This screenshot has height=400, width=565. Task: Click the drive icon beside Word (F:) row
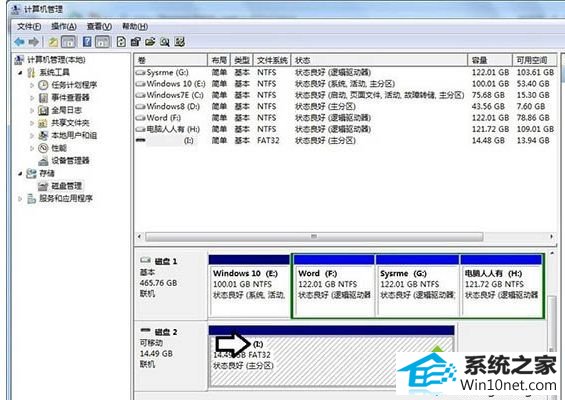click(x=140, y=118)
